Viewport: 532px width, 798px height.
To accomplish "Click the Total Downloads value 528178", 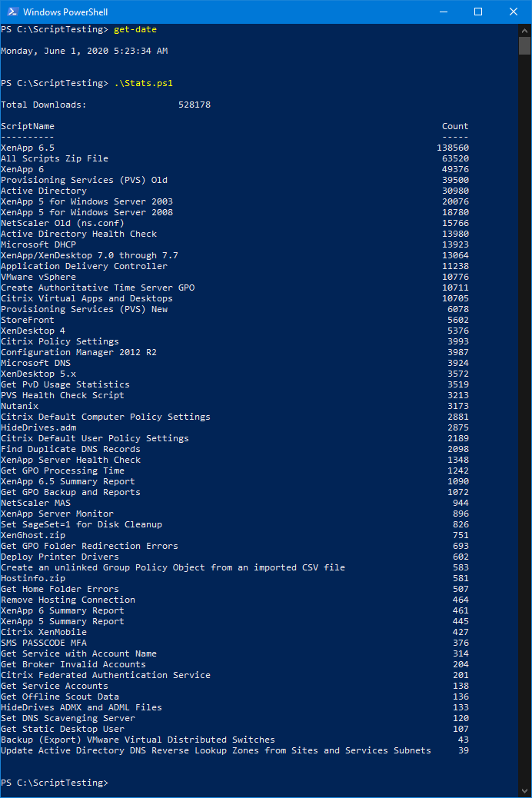I will pos(194,105).
